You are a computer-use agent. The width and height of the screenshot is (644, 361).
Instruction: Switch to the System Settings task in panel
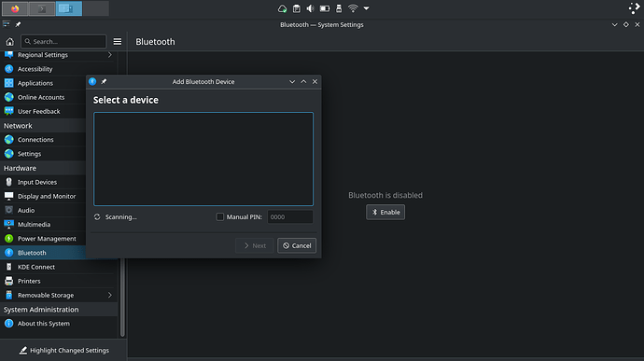[69, 8]
